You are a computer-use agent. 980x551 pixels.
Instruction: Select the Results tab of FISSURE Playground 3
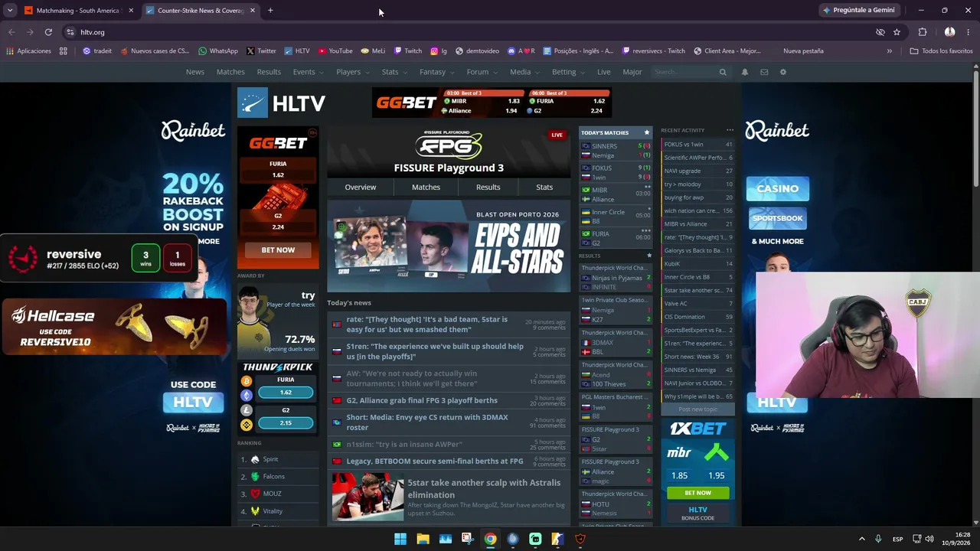click(x=488, y=187)
